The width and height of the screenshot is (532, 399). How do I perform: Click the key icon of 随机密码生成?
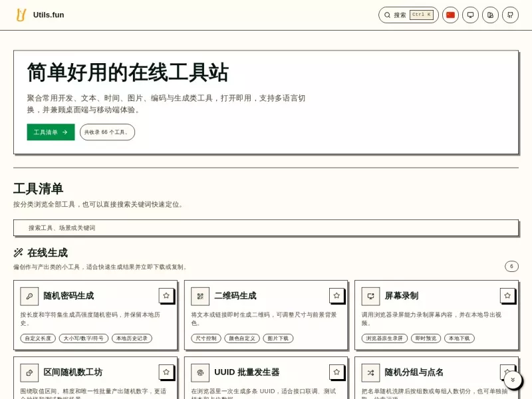(x=29, y=296)
